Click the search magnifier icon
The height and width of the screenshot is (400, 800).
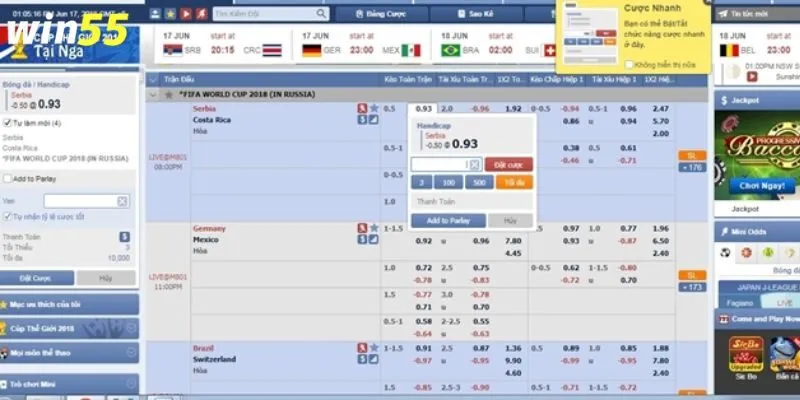(321, 14)
